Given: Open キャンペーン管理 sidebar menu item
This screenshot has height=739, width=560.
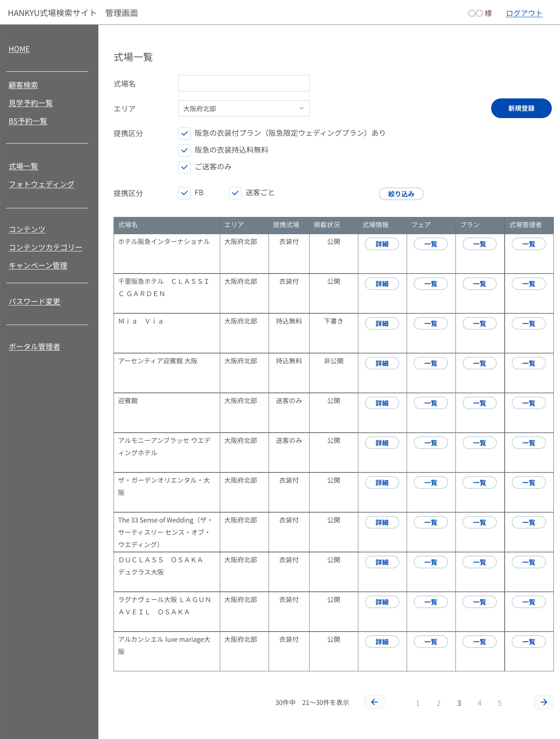Looking at the screenshot, I should point(38,266).
